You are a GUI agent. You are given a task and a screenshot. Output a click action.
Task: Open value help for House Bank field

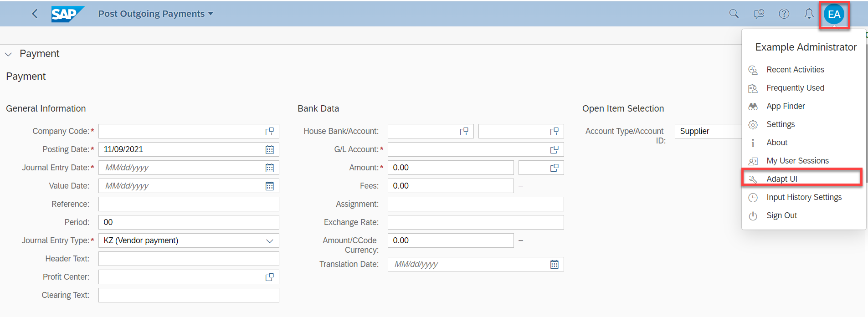tap(464, 131)
